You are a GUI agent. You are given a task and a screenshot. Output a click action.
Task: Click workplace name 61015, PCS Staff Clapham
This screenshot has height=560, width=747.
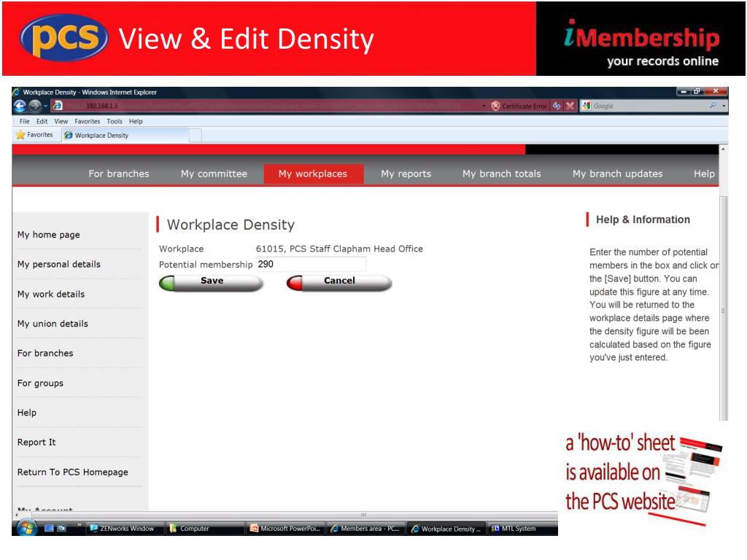(339, 249)
